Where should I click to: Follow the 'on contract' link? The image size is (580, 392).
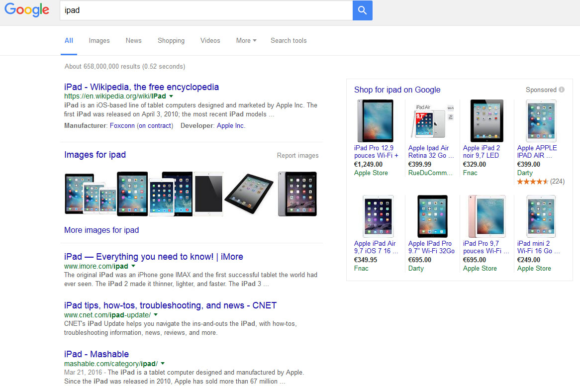(155, 126)
